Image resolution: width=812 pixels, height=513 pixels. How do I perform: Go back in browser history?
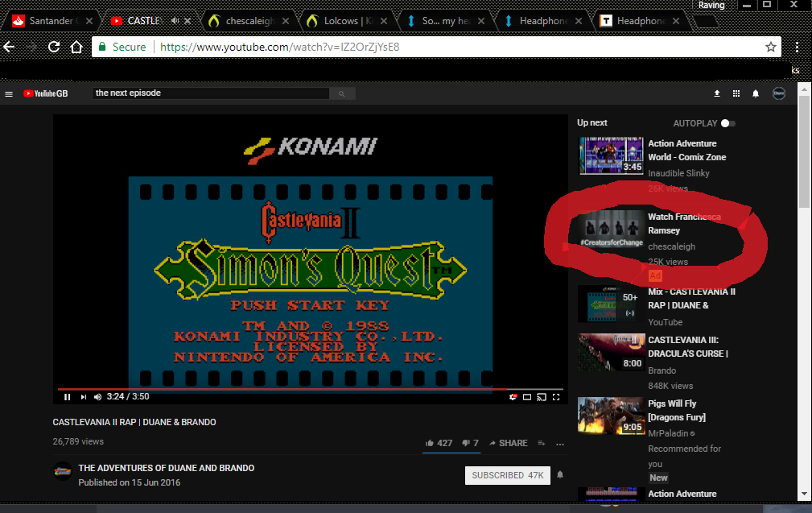[x=10, y=48]
